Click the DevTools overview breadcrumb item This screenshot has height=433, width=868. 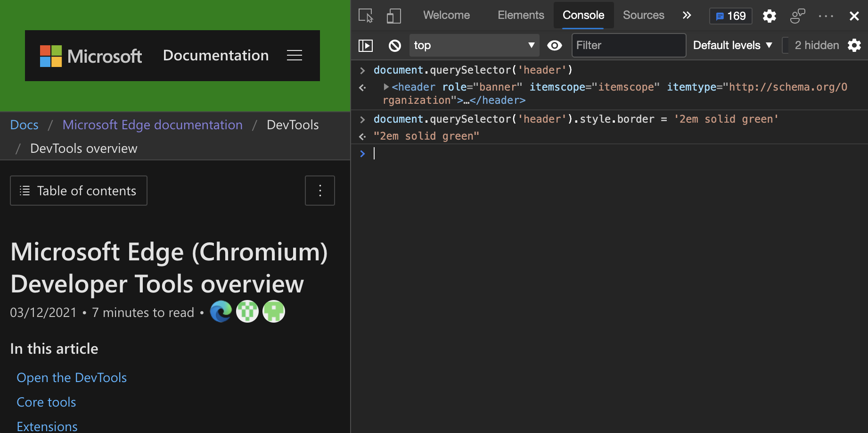[x=84, y=148]
